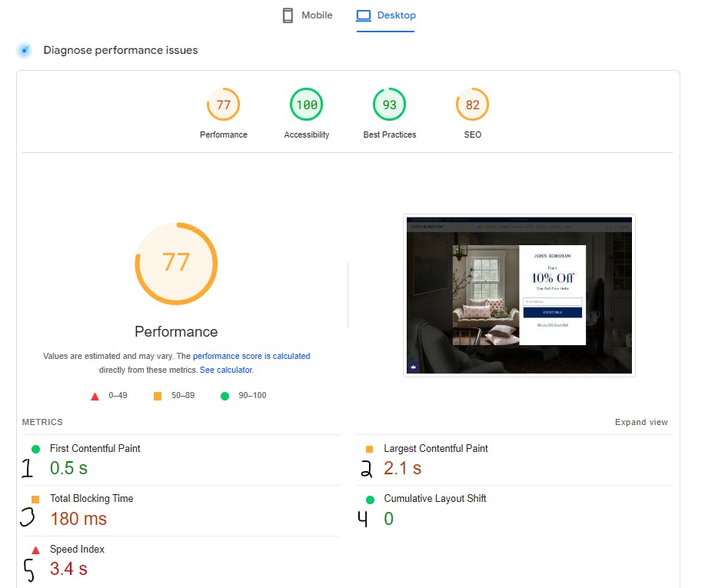Expand the Cumulative Layout Shift metric
The image size is (705, 588).
(x=515, y=510)
